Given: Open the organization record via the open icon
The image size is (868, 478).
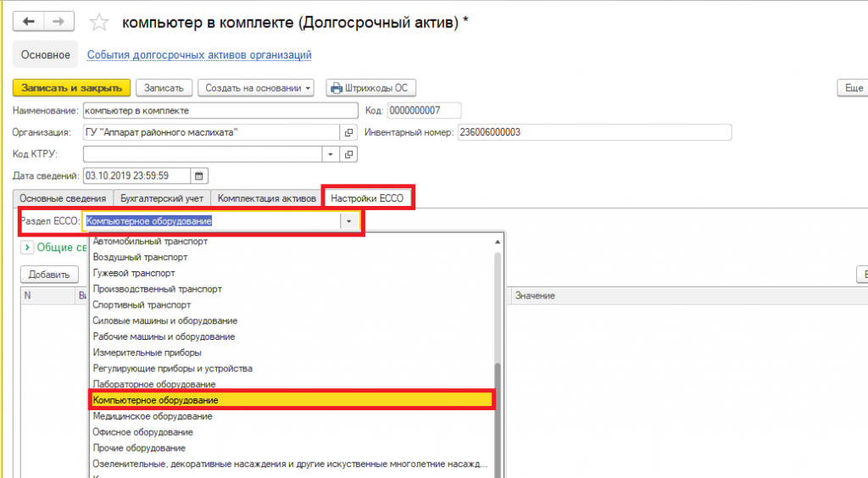Looking at the screenshot, I should coord(348,132).
